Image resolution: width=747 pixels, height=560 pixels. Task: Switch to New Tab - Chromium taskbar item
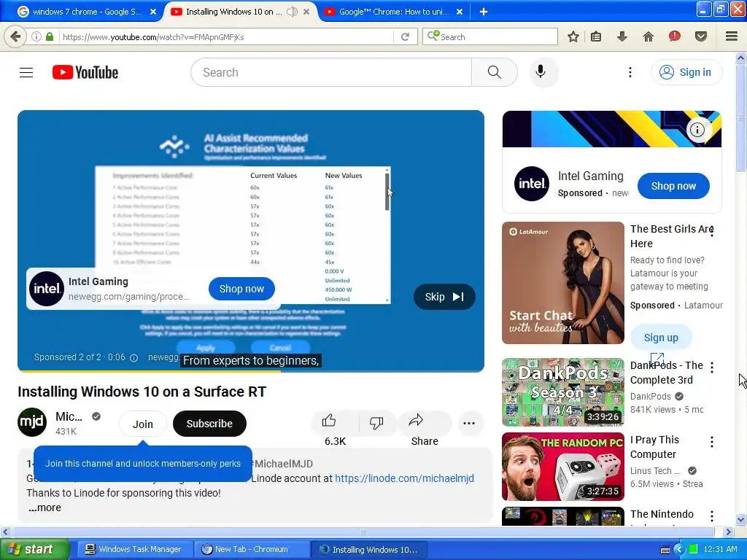251,549
